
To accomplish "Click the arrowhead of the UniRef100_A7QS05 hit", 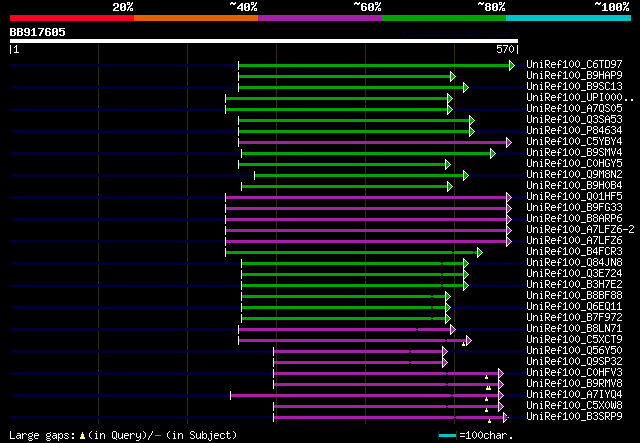I will pyautogui.click(x=450, y=109).
